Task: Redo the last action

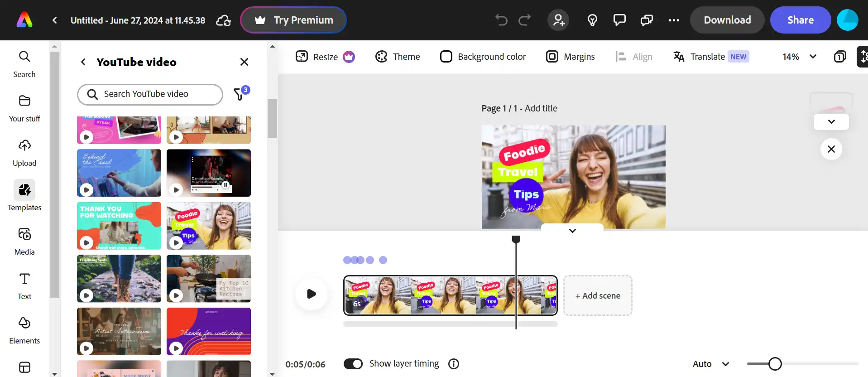Action: 525,20
